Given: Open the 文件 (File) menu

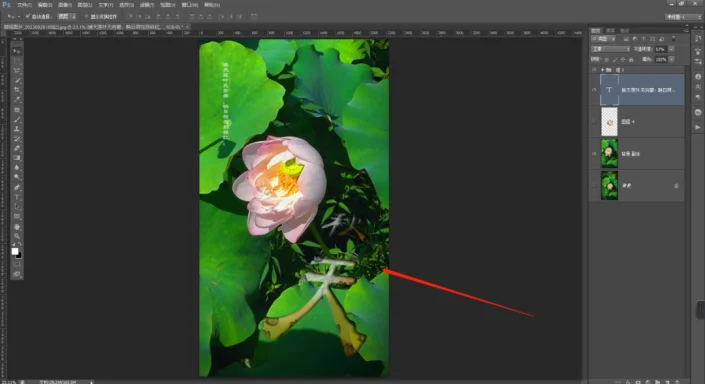Looking at the screenshot, I should [x=24, y=5].
